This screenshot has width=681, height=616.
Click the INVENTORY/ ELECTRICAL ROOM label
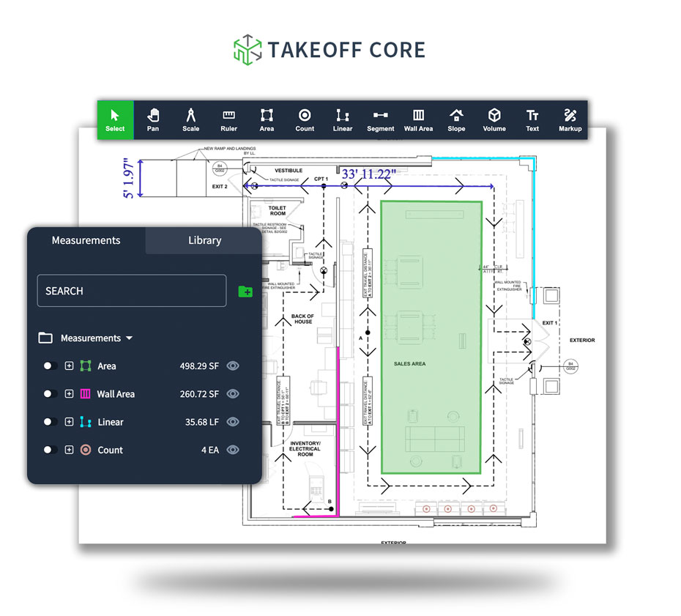click(x=305, y=449)
